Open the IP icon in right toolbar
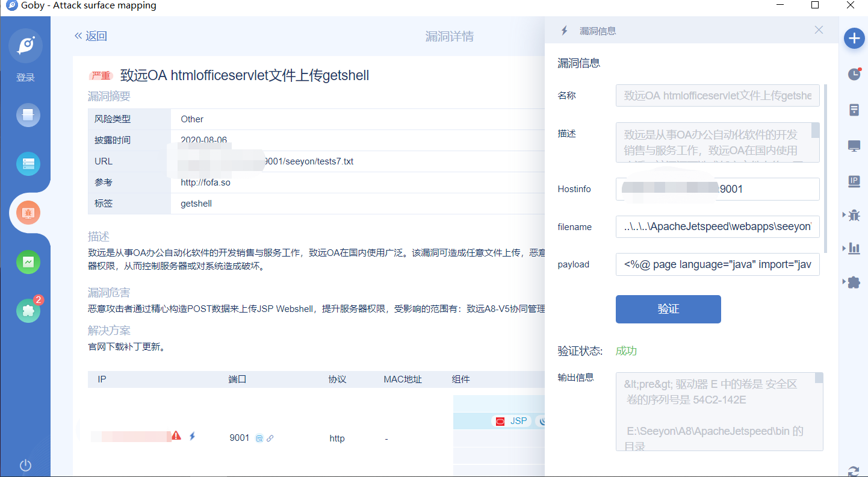The height and width of the screenshot is (477, 868). [854, 181]
